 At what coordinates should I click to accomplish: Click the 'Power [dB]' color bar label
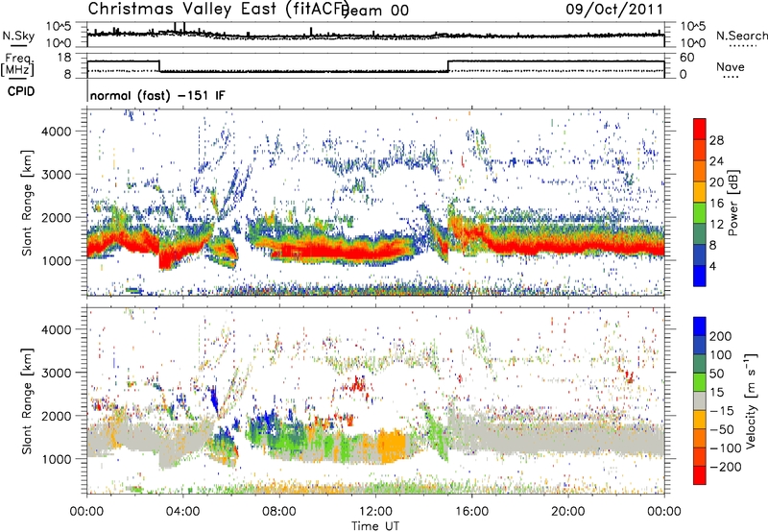click(732, 203)
